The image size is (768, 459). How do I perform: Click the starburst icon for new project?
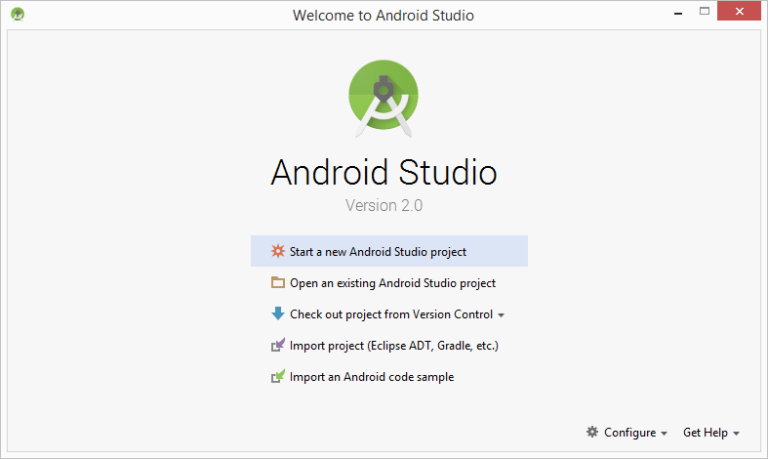pos(278,252)
